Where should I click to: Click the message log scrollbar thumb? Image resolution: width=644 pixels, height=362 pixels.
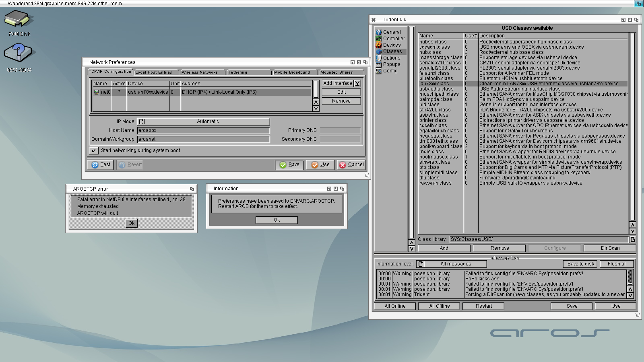[630, 278]
